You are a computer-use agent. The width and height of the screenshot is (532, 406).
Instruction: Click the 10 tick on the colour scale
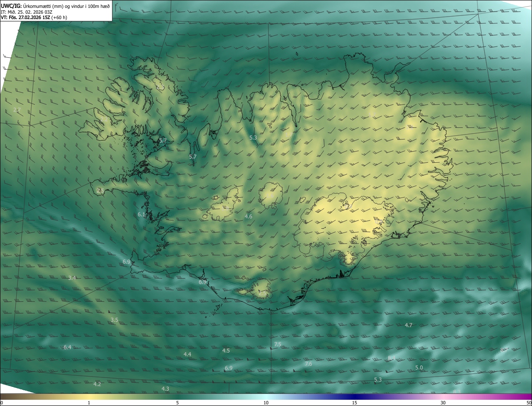pyautogui.click(x=266, y=403)
